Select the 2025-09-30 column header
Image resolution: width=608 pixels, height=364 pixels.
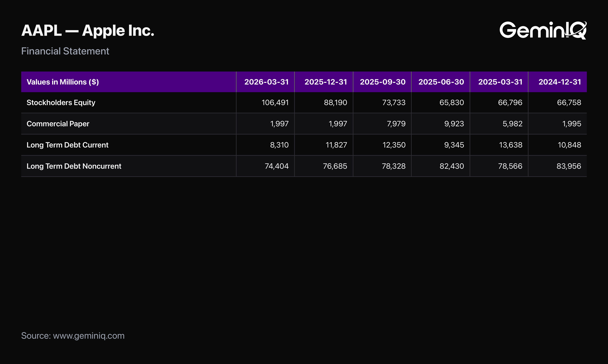pos(383,82)
